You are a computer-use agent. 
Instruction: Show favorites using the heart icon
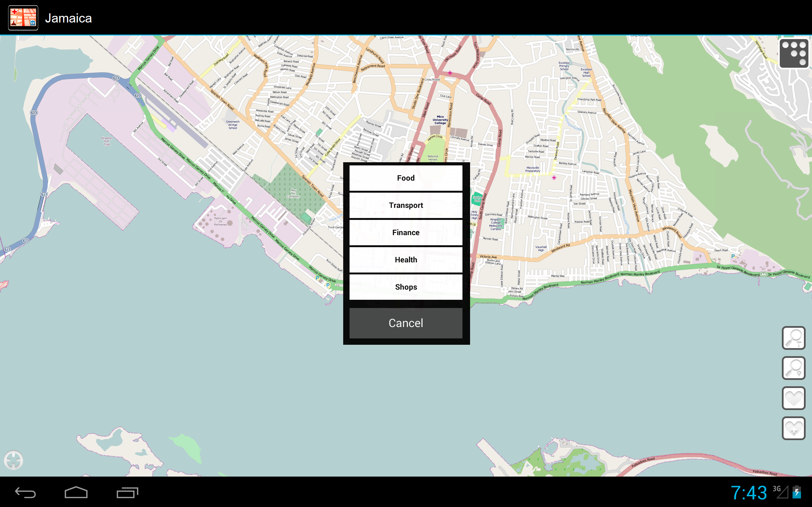pyautogui.click(x=794, y=398)
